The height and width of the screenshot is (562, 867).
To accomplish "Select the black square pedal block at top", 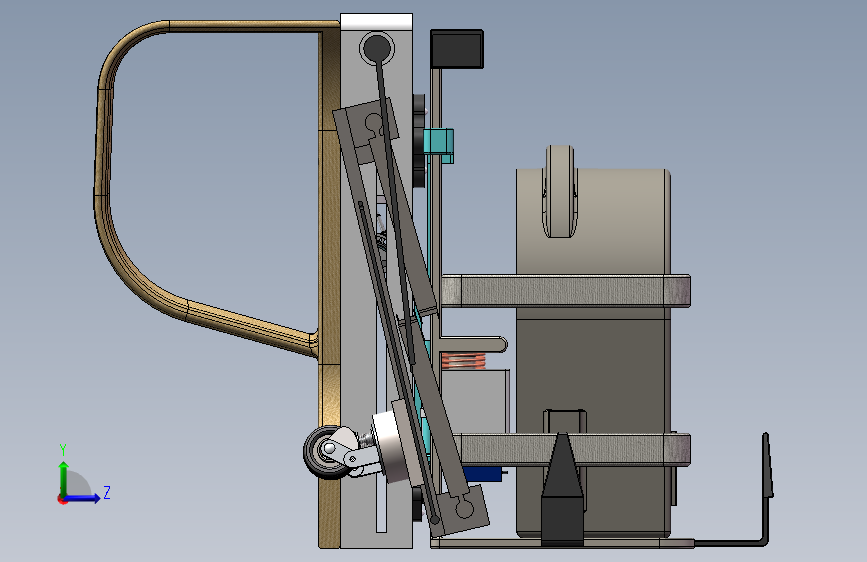I will (x=457, y=49).
